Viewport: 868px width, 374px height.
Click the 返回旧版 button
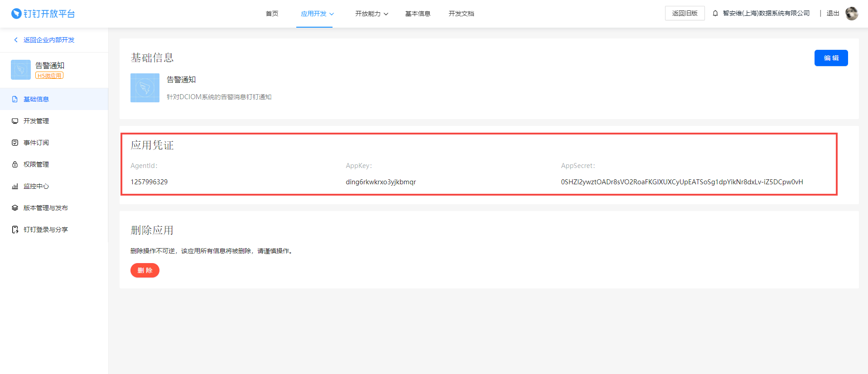(685, 13)
